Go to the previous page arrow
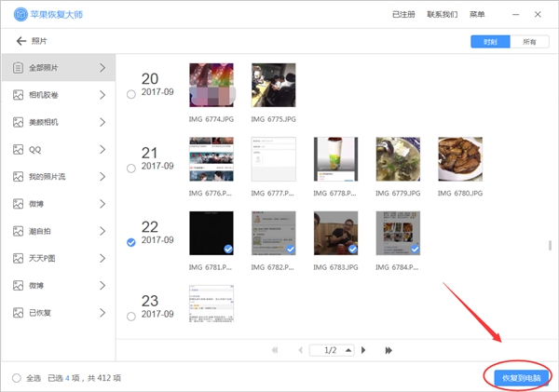Screen dimensions: 559x392 pyautogui.click(x=300, y=350)
